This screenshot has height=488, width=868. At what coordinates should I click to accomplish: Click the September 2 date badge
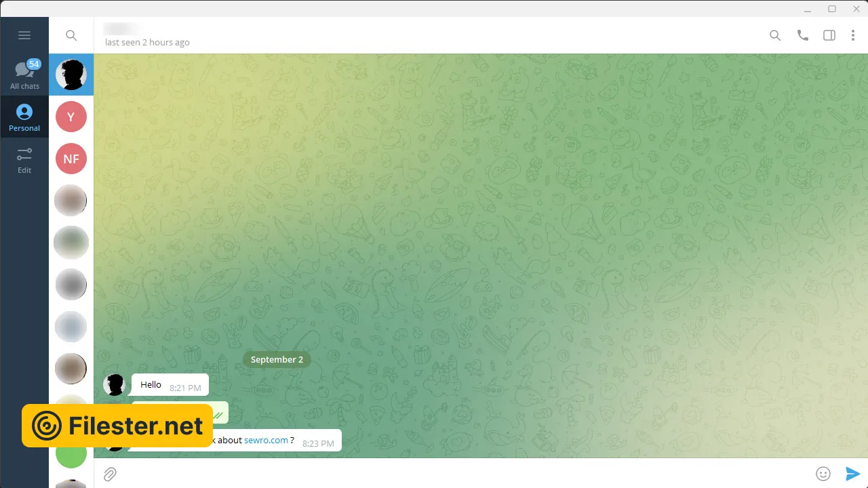point(277,359)
